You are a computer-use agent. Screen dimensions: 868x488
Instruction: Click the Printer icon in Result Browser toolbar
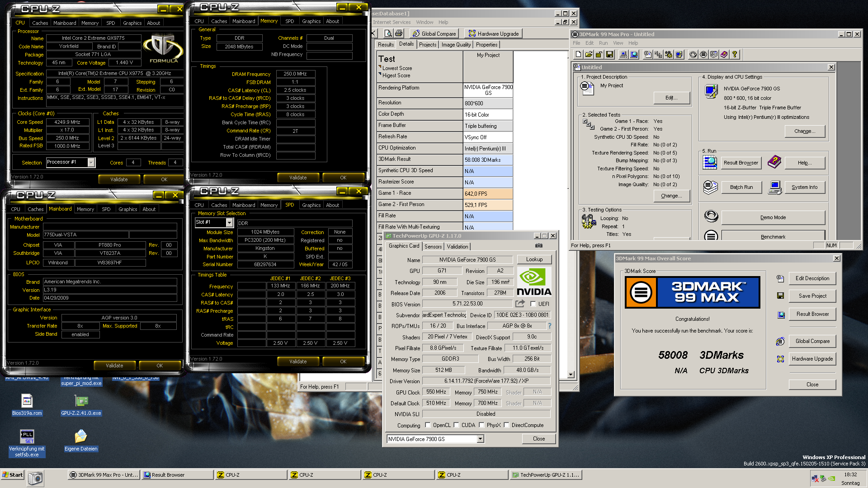(x=399, y=33)
